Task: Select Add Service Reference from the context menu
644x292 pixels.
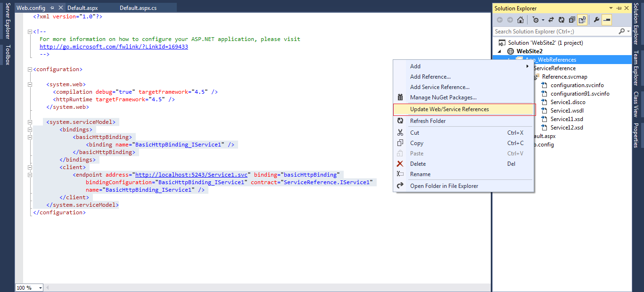Action: 440,87
